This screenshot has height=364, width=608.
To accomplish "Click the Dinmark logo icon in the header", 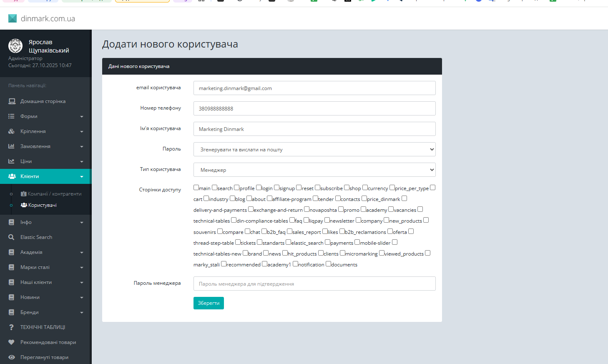I will [13, 18].
